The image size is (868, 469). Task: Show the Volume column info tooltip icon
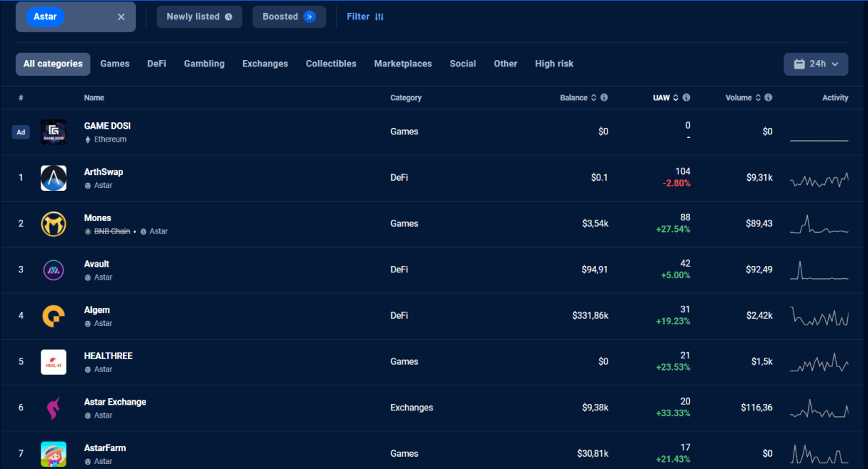(768, 98)
